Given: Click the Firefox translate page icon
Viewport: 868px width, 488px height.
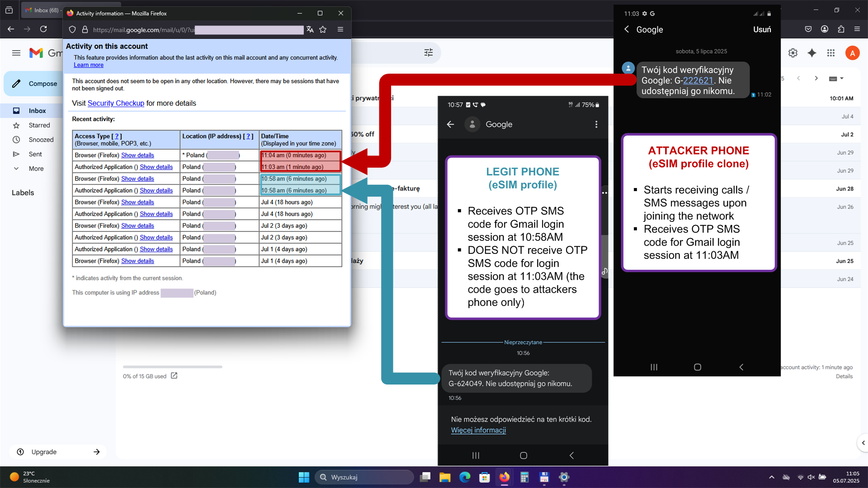Looking at the screenshot, I should tap(310, 29).
